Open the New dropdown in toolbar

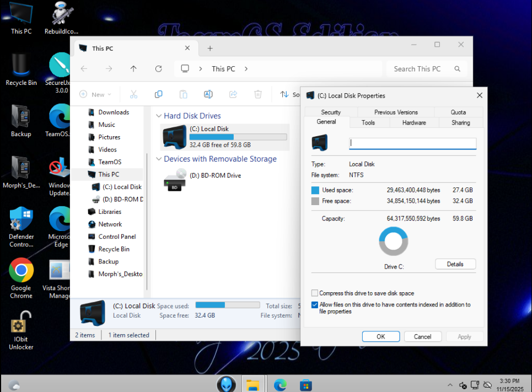click(x=95, y=94)
